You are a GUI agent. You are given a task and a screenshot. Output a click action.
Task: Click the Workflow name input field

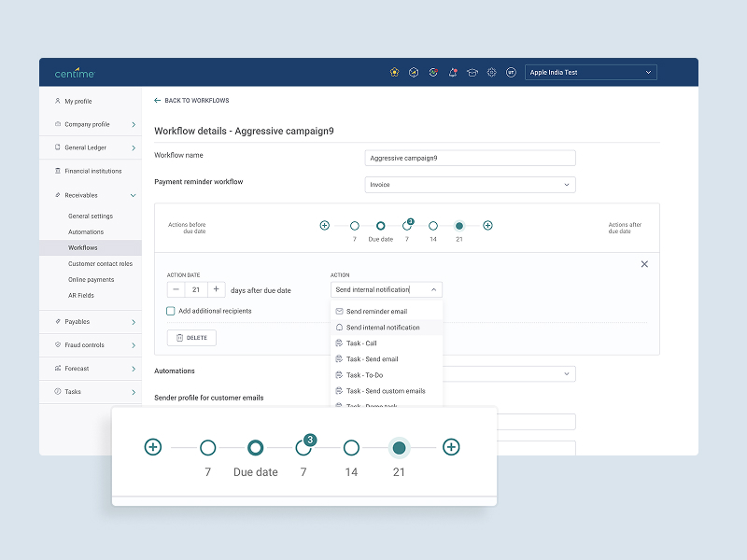click(x=471, y=158)
